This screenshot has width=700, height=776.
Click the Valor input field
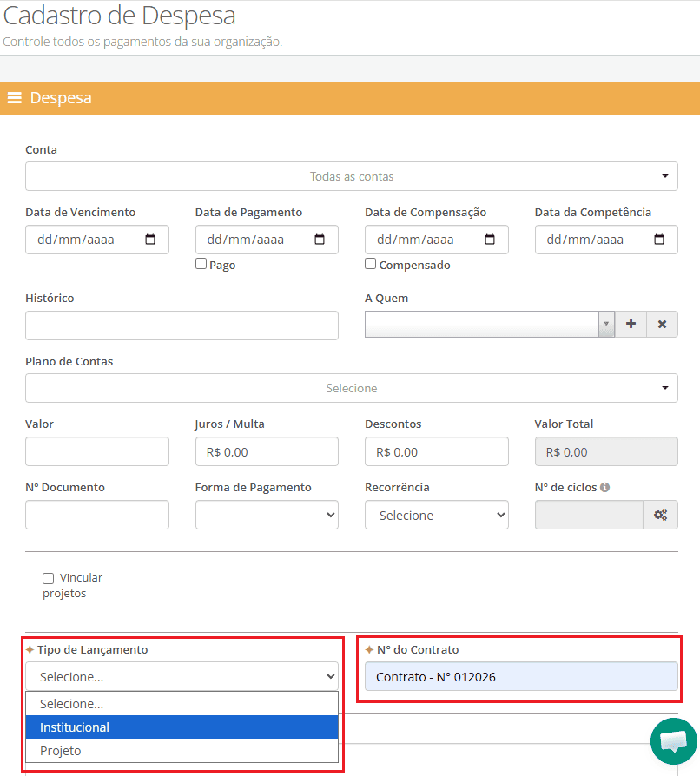coord(97,451)
